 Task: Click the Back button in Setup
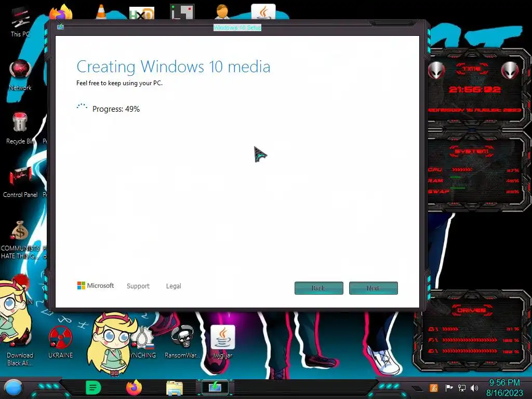318,288
